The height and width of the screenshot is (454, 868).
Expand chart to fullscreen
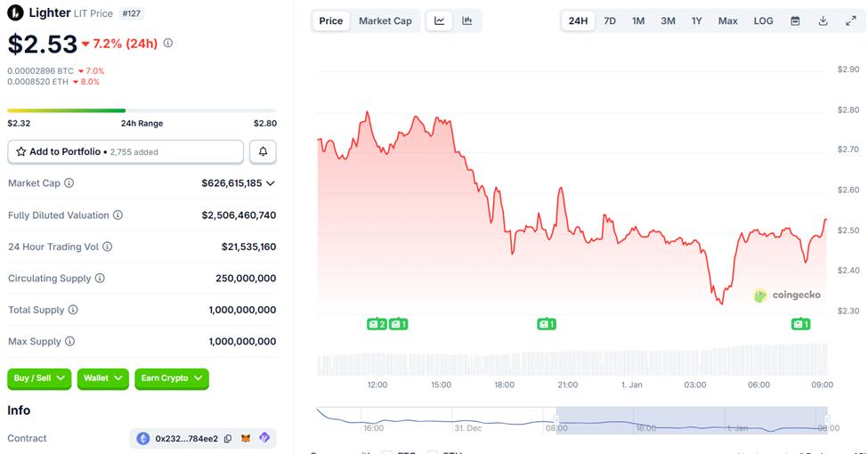pos(850,20)
